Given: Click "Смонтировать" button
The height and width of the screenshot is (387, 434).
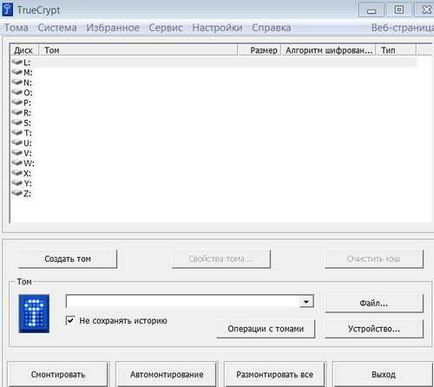Looking at the screenshot, I should pos(58,375).
